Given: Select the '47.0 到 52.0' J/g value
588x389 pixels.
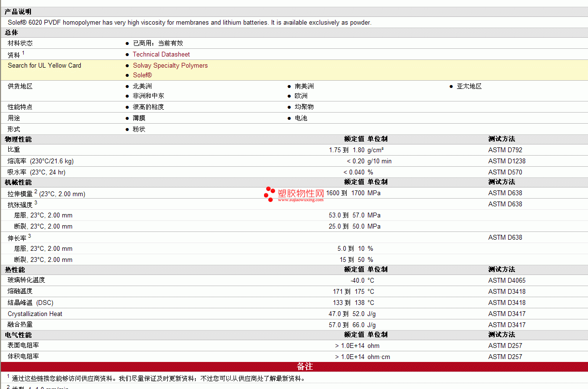Looking at the screenshot, I should pos(347,314).
